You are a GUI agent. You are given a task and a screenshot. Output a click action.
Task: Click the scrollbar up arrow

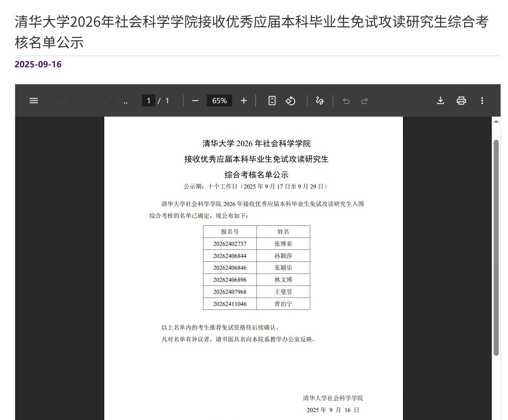pyautogui.click(x=496, y=122)
